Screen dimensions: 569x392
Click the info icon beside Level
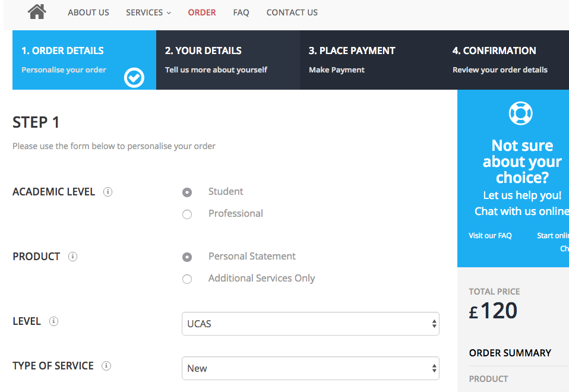pos(53,321)
